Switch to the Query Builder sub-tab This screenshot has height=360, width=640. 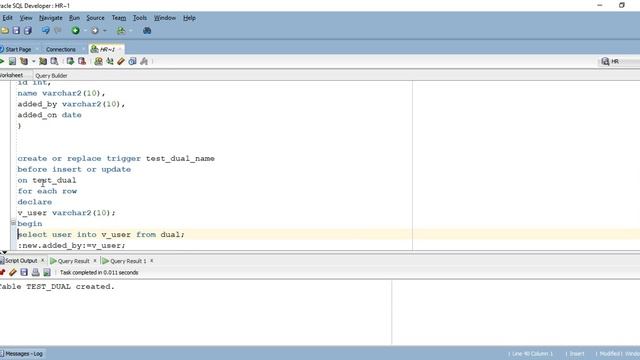point(51,76)
